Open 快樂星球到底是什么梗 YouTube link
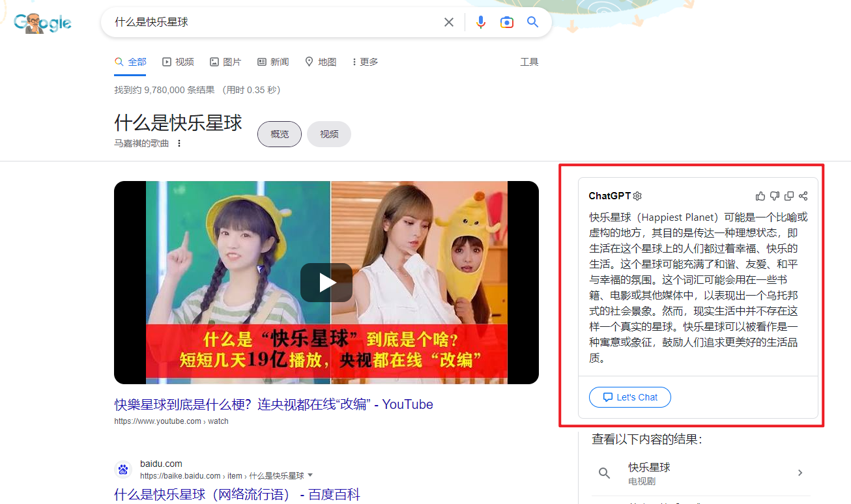 (x=274, y=404)
